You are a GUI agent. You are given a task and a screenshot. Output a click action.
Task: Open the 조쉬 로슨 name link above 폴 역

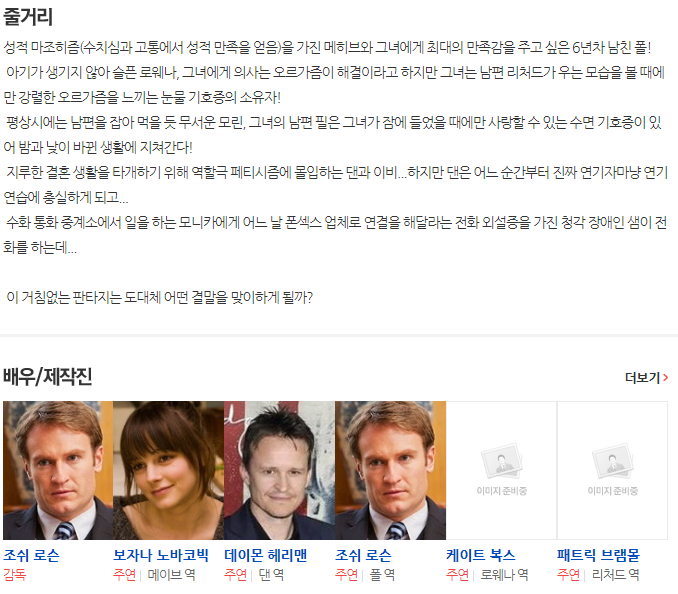click(x=363, y=556)
